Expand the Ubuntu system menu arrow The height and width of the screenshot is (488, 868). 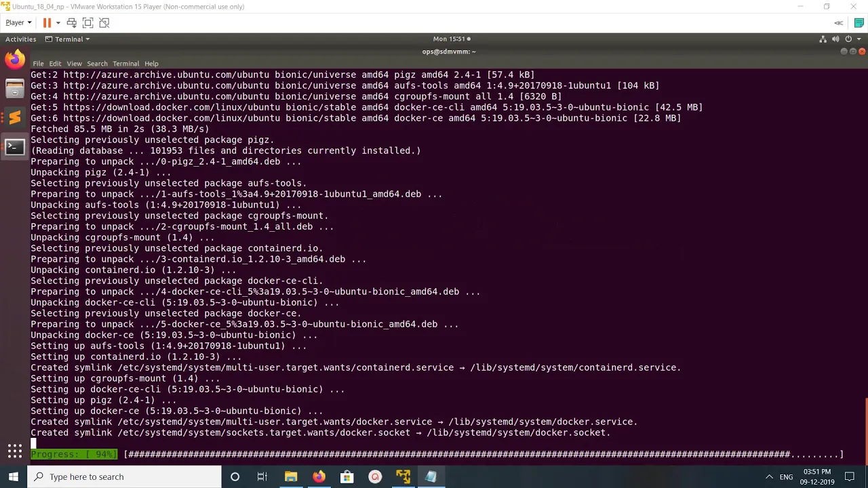(x=858, y=39)
